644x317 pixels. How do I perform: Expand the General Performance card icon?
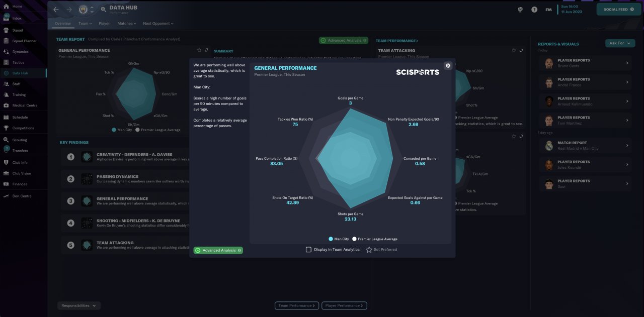point(206,50)
